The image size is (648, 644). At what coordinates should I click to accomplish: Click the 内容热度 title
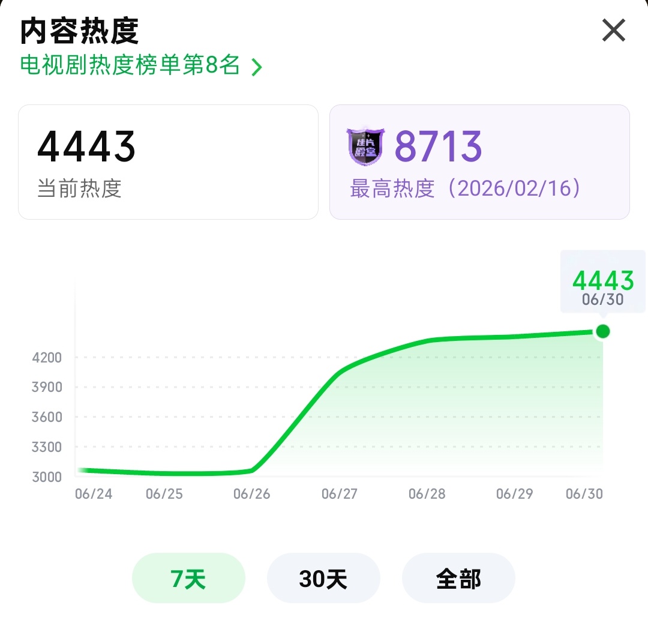pos(79,31)
